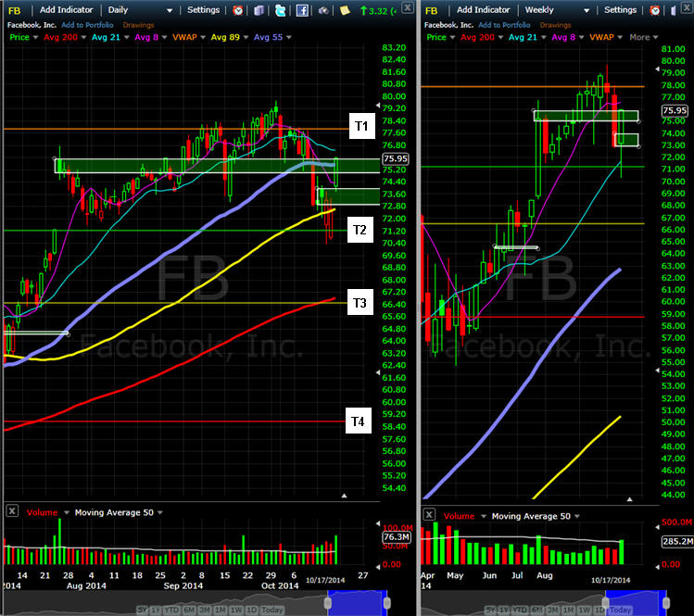Select the 1Y range button in Daily chart
The height and width of the screenshot is (616, 694).
(x=156, y=610)
